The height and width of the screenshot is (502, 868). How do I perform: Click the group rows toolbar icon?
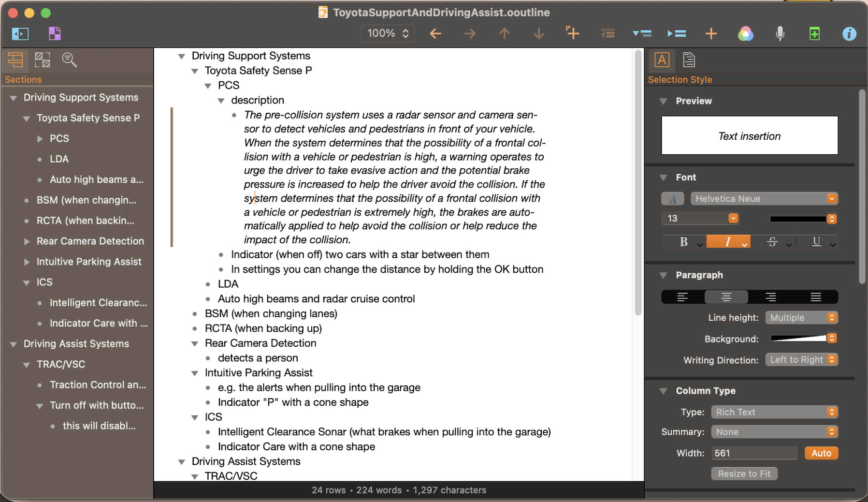pos(608,33)
